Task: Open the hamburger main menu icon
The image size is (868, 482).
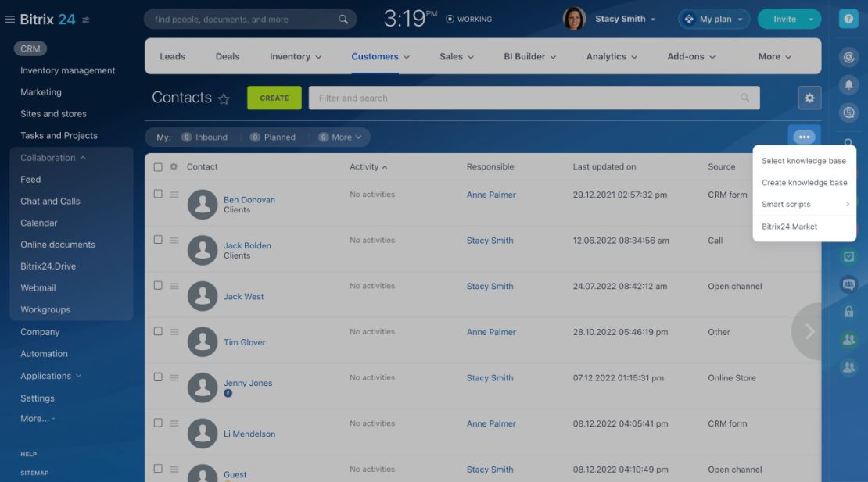Action: 9,20
